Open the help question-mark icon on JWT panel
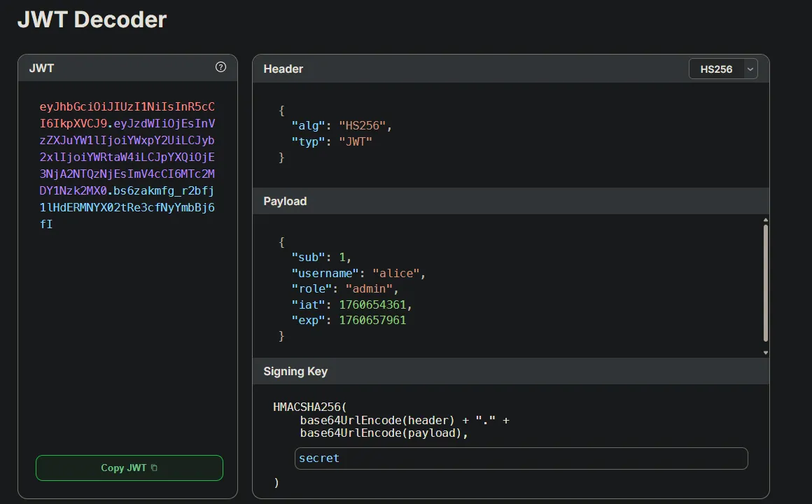This screenshot has height=504, width=812. [220, 68]
